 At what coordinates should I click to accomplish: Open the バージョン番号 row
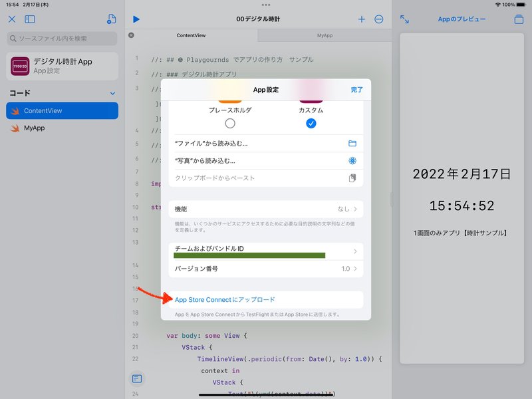tap(266, 269)
